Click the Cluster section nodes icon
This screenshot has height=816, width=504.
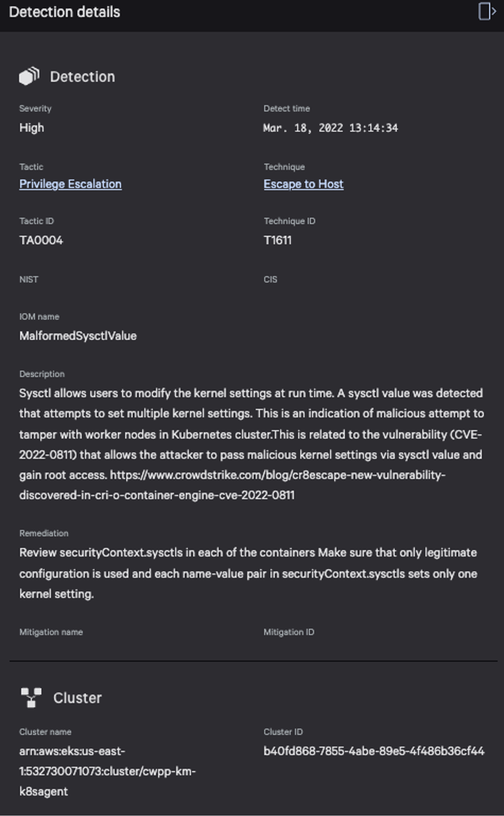click(x=31, y=697)
